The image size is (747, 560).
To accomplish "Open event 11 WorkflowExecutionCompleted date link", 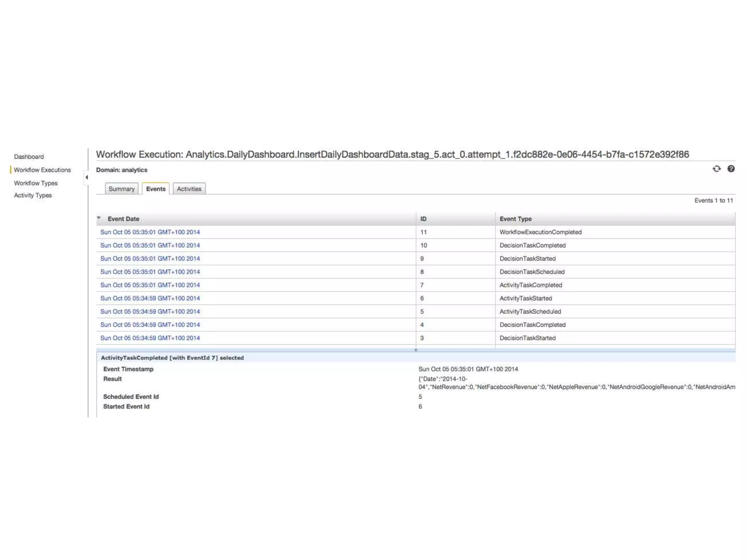I will click(150, 232).
